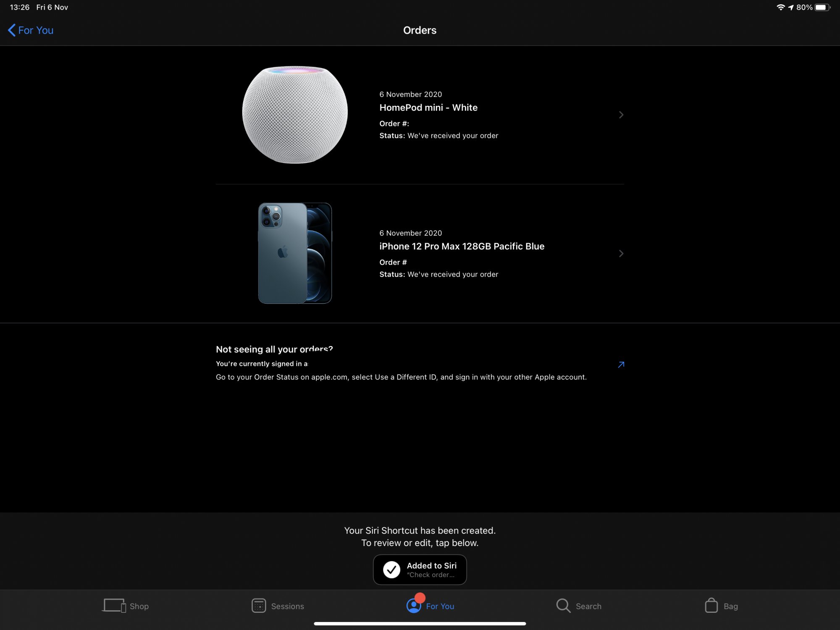The height and width of the screenshot is (630, 840).
Task: Tap the Wi-Fi status icon
Action: (780, 7)
